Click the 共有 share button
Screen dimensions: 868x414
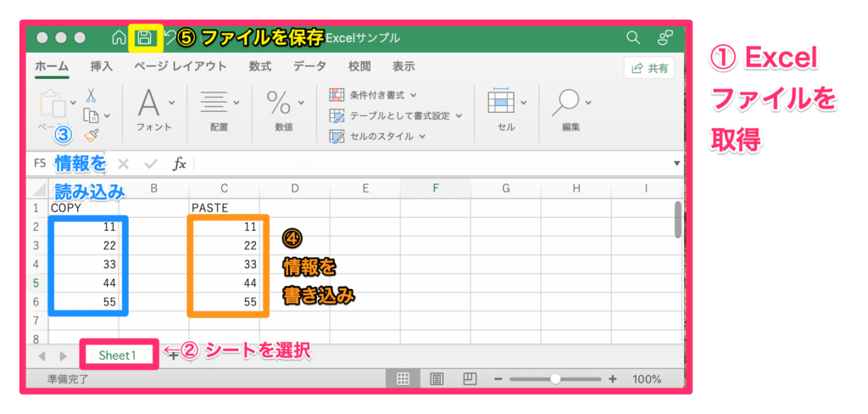point(650,68)
